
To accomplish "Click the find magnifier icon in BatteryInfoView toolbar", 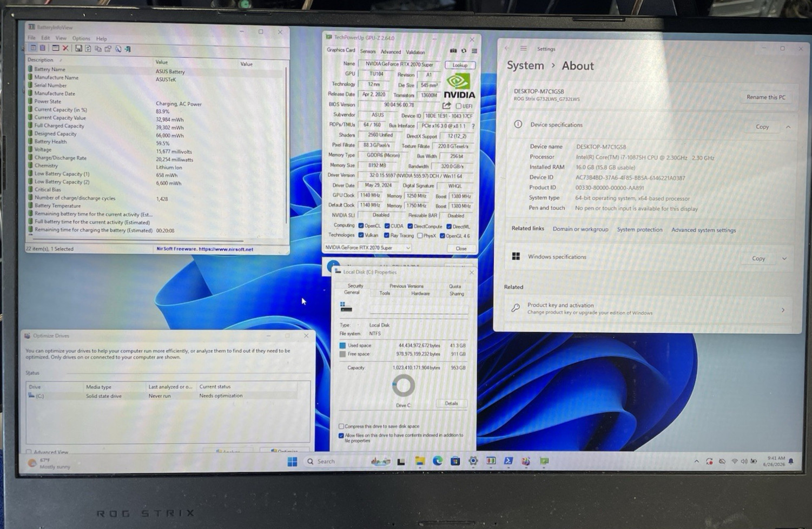I will point(118,49).
